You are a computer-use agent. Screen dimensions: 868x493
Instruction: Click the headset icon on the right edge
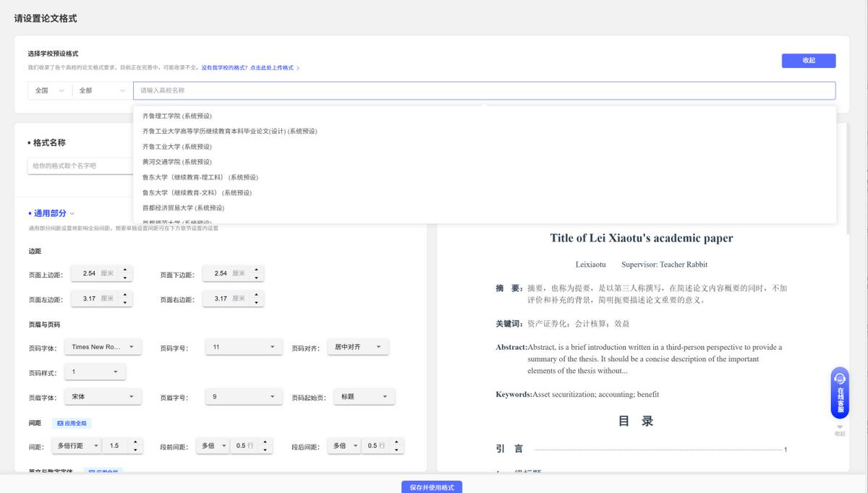click(839, 378)
